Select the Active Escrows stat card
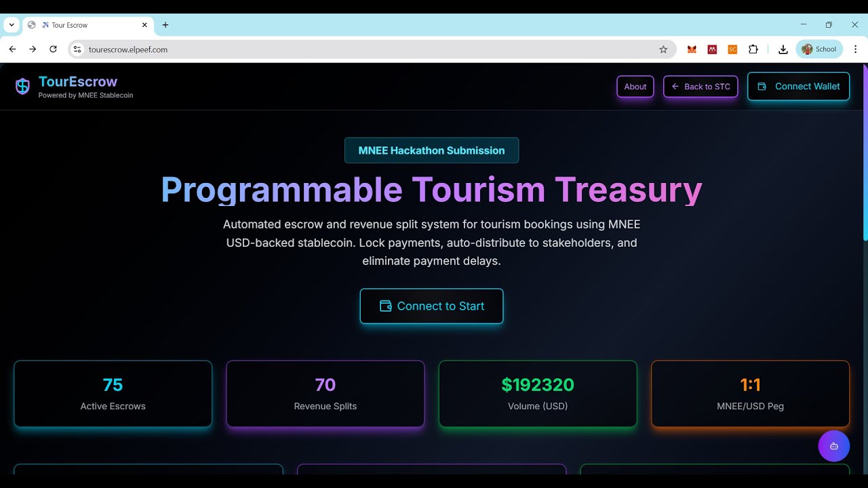 click(x=113, y=394)
